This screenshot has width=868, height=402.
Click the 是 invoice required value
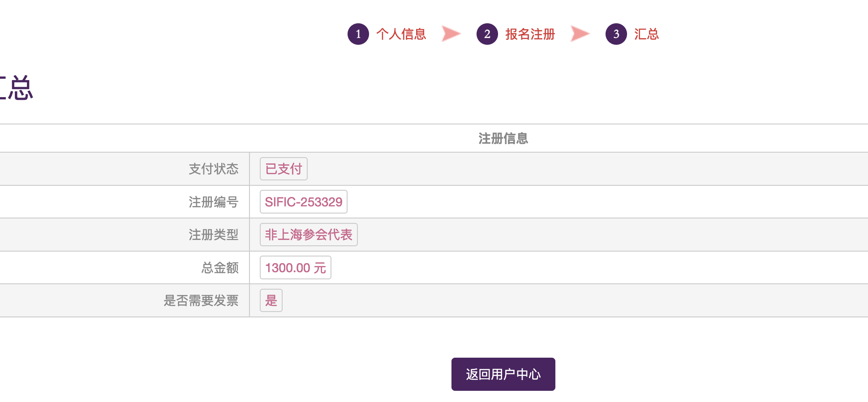(x=271, y=300)
